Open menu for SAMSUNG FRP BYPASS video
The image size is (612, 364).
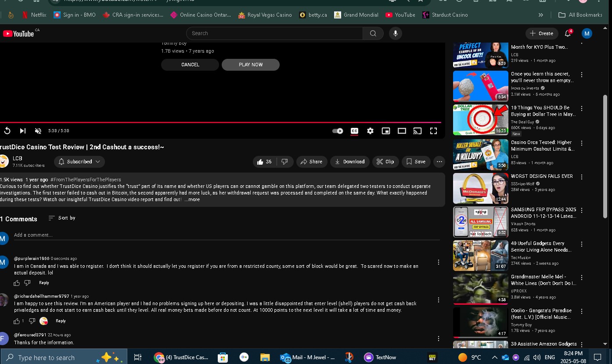tap(582, 210)
